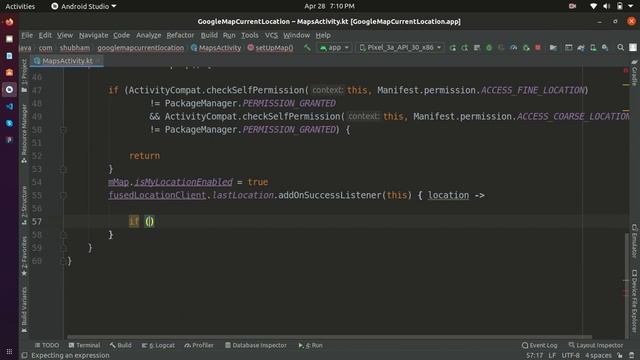This screenshot has height=360, width=640.
Task: Open the TODO tool window
Action: click(47, 345)
